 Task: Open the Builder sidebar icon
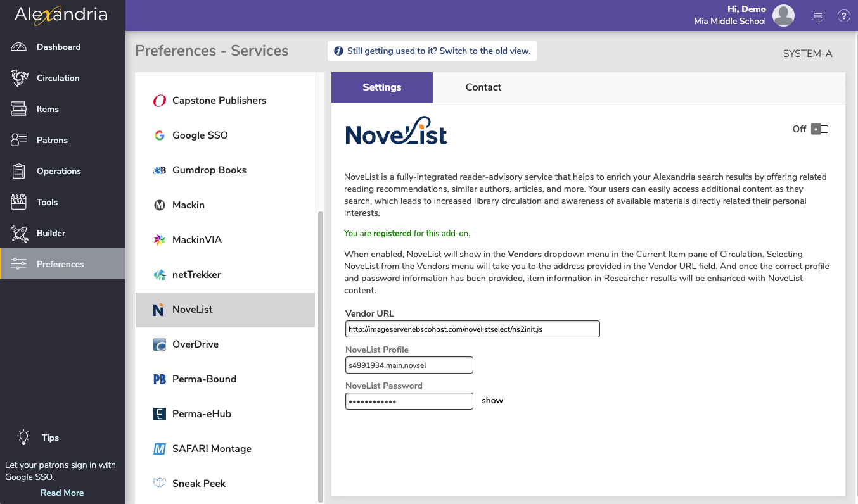tap(19, 233)
